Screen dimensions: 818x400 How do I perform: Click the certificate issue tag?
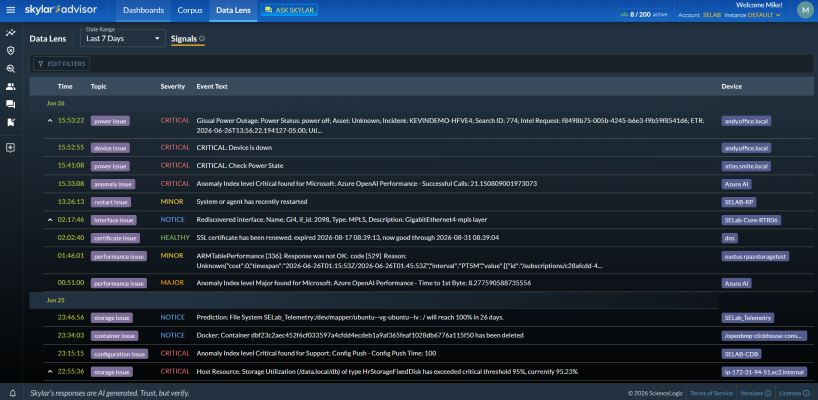coord(115,238)
